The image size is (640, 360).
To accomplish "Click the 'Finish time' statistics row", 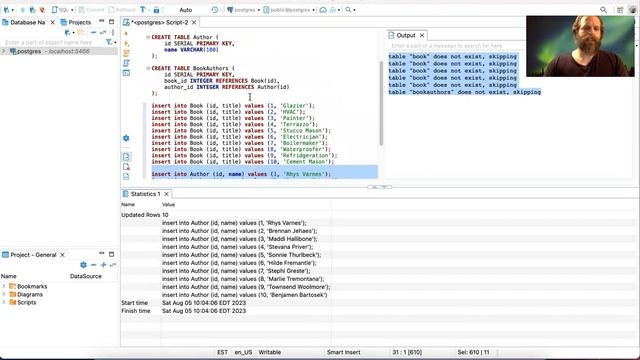I will coord(380,311).
